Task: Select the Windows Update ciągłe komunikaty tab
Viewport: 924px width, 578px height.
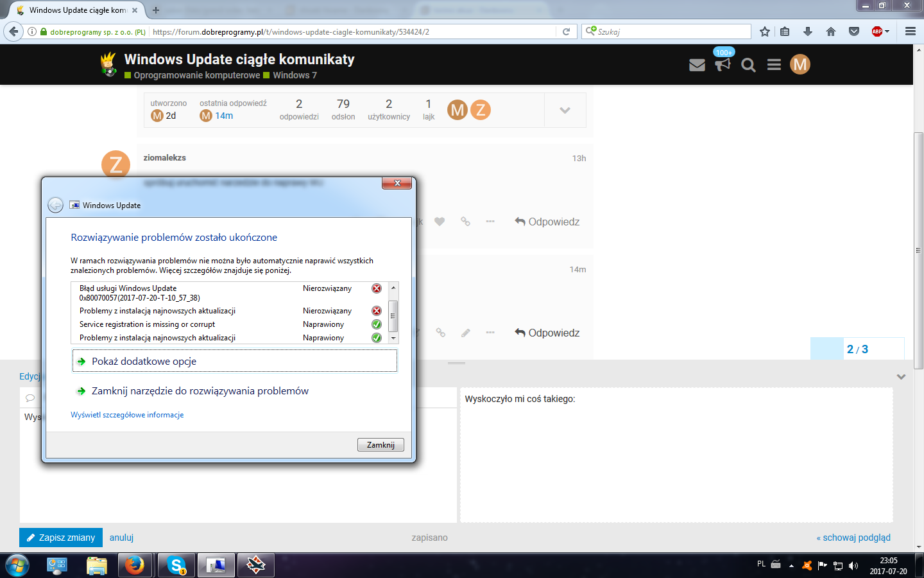Action: pos(76,10)
